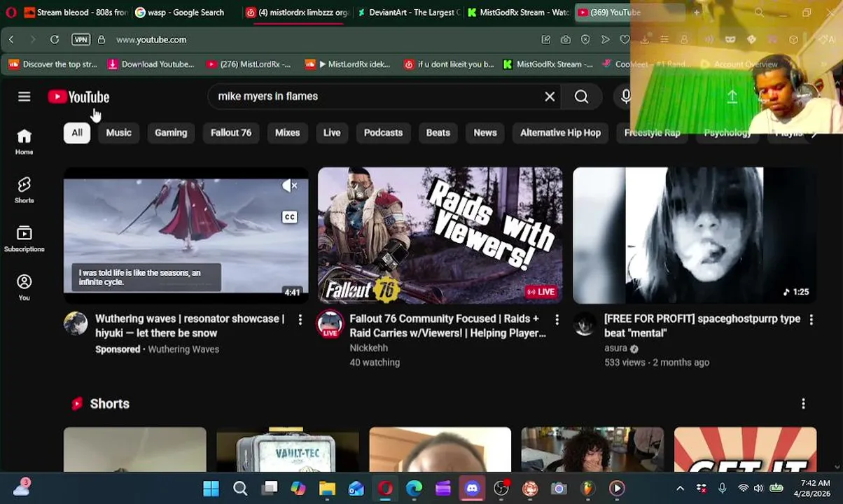Unmute the Wuthering Waves preview video
Image resolution: width=843 pixels, height=504 pixels.
(290, 185)
